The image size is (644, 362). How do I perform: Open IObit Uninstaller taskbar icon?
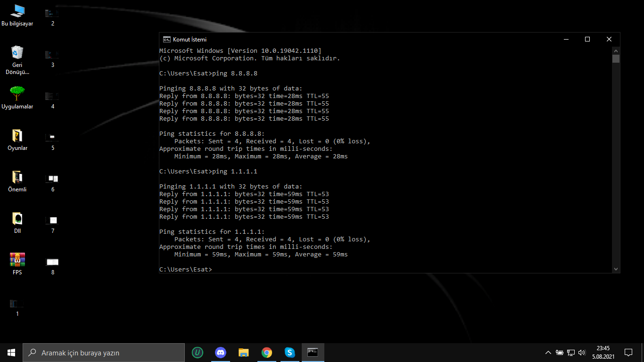[x=198, y=353]
